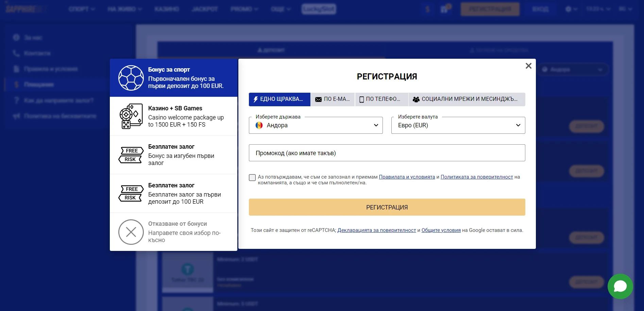Open the 'Социални мрежи и месинджъри' tab
Screen dimensions: 644x311
coord(467,99)
